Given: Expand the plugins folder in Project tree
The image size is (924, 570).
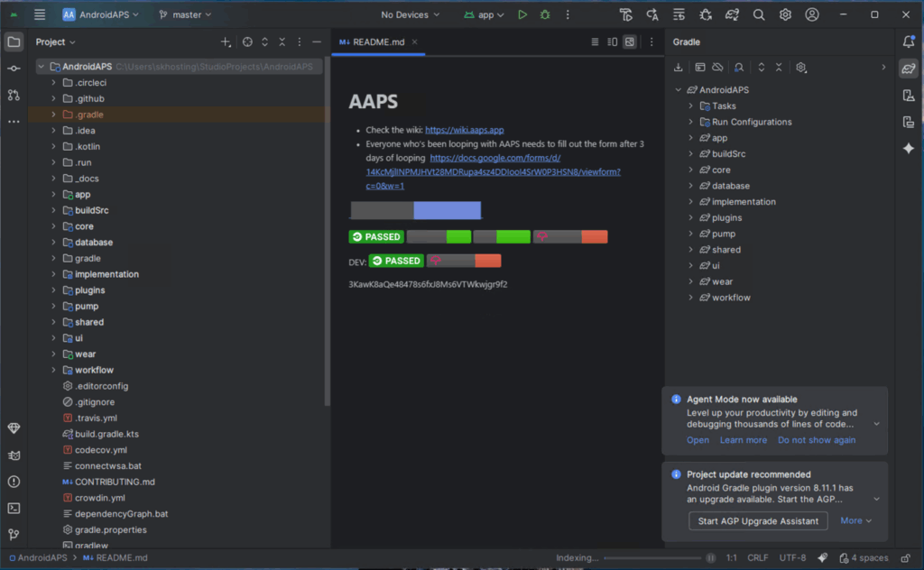Looking at the screenshot, I should click(54, 290).
